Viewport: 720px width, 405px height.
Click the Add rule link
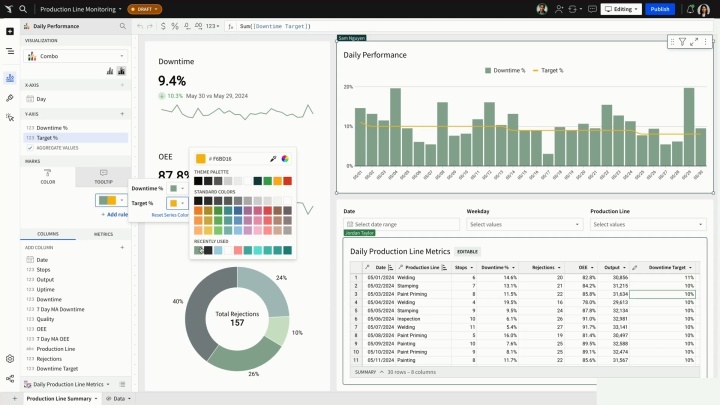(114, 214)
